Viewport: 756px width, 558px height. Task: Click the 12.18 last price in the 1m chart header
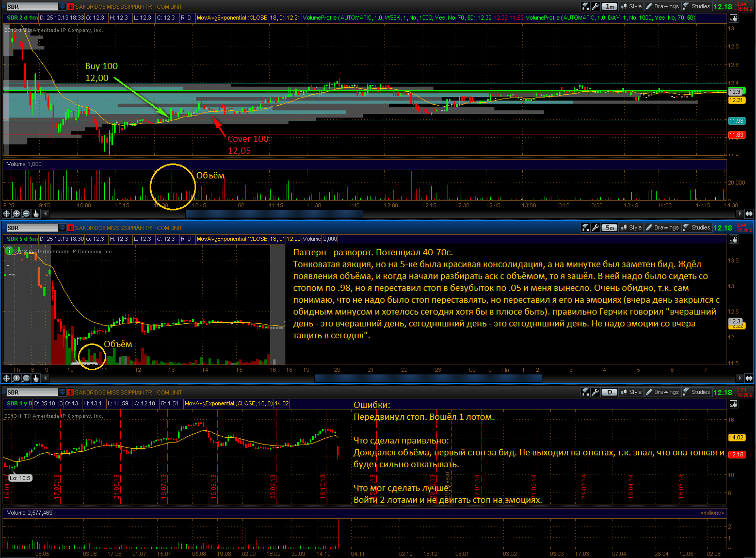(x=722, y=7)
